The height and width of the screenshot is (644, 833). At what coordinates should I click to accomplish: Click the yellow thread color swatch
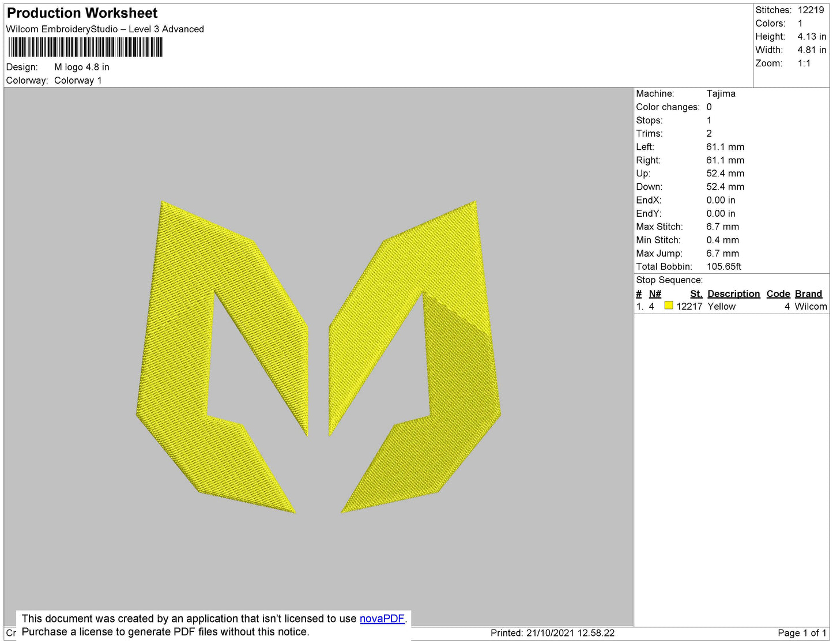click(669, 306)
